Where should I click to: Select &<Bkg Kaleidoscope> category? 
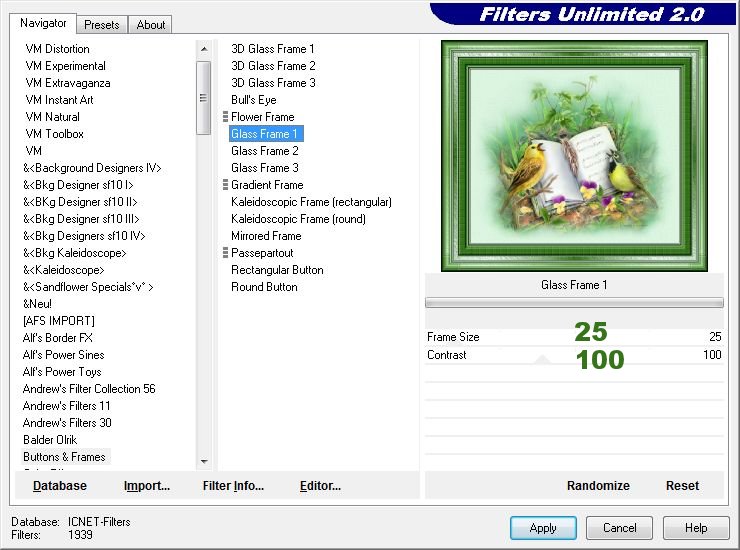click(x=75, y=253)
